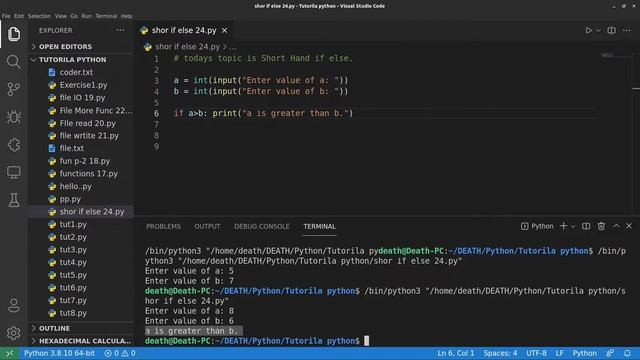
Task: Expand the Hexadecimal Calculator section
Action: pyautogui.click(x=81, y=341)
